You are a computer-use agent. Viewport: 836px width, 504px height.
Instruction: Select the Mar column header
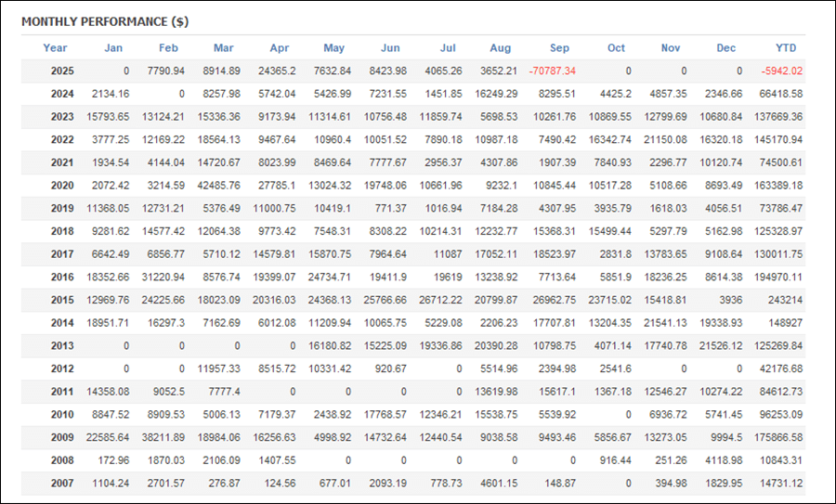(x=223, y=48)
